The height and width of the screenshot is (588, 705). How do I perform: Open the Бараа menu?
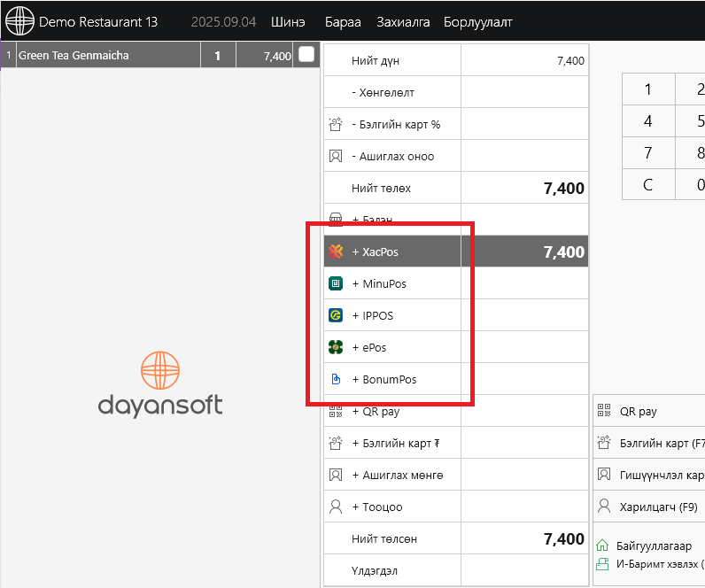point(343,22)
